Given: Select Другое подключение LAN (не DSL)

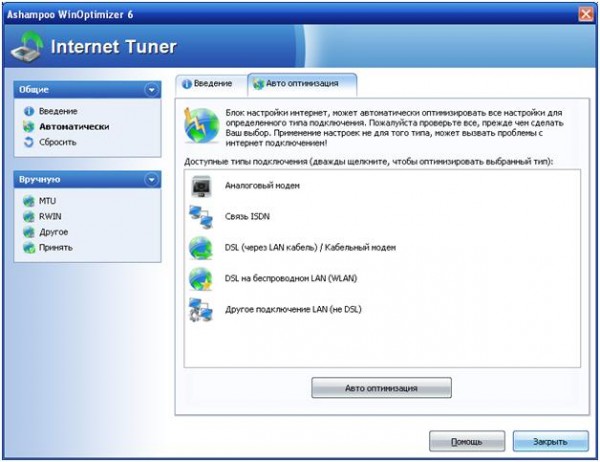Looking at the screenshot, I should (x=293, y=310).
